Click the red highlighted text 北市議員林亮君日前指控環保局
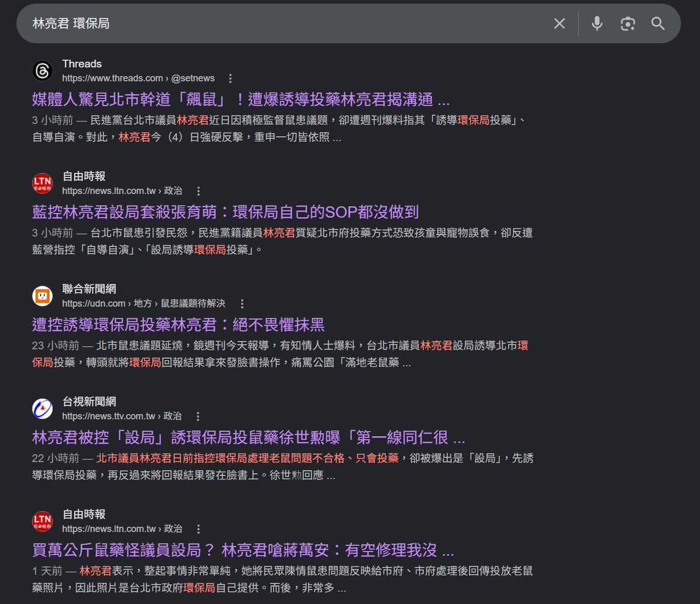This screenshot has height=604, width=700. [247, 458]
